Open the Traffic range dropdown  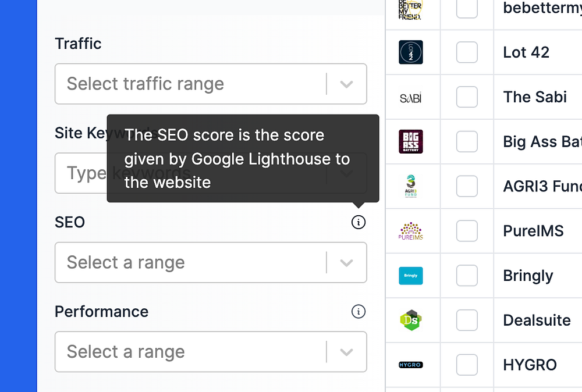[x=211, y=84]
